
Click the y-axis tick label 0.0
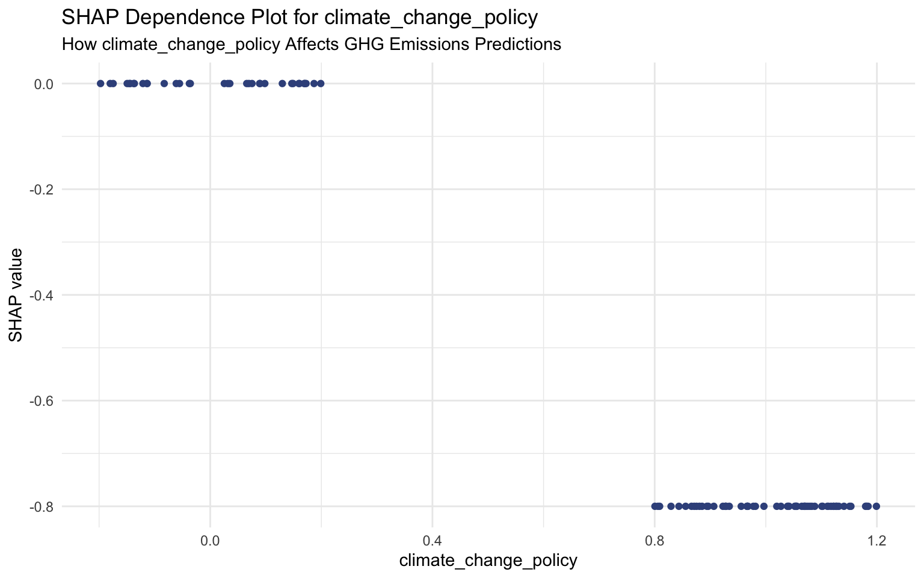[x=45, y=84]
